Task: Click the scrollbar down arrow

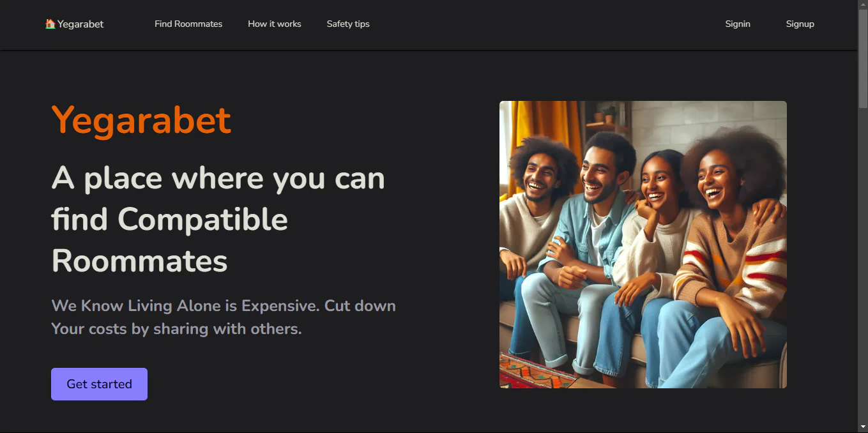Action: coord(863,427)
